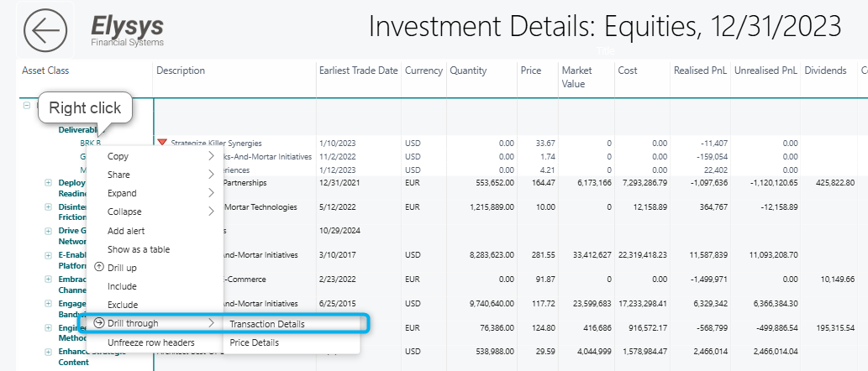Click the Drill through circle icon

[x=99, y=323]
